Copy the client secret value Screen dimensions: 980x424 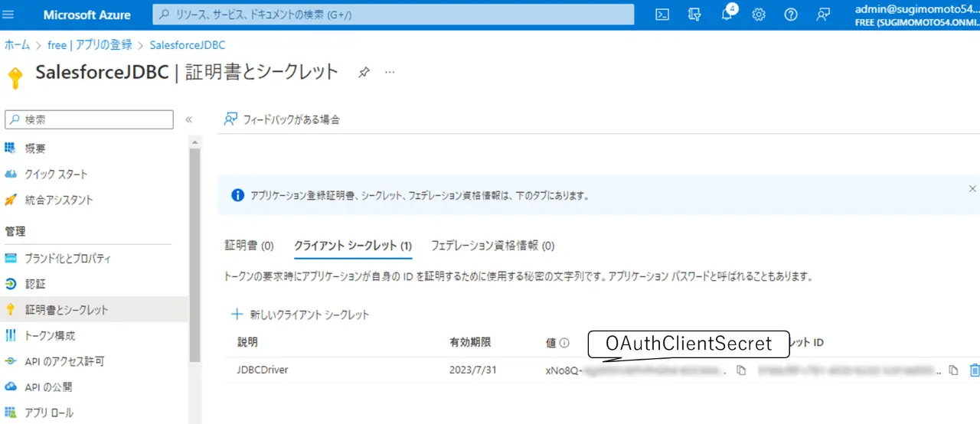[x=741, y=370]
